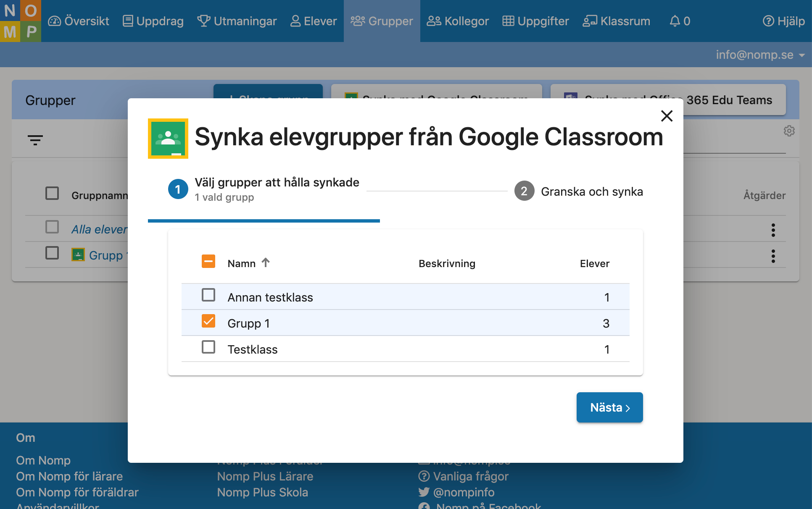Open Utmaningar in the navigation bar
The image size is (812, 509).
click(x=237, y=21)
